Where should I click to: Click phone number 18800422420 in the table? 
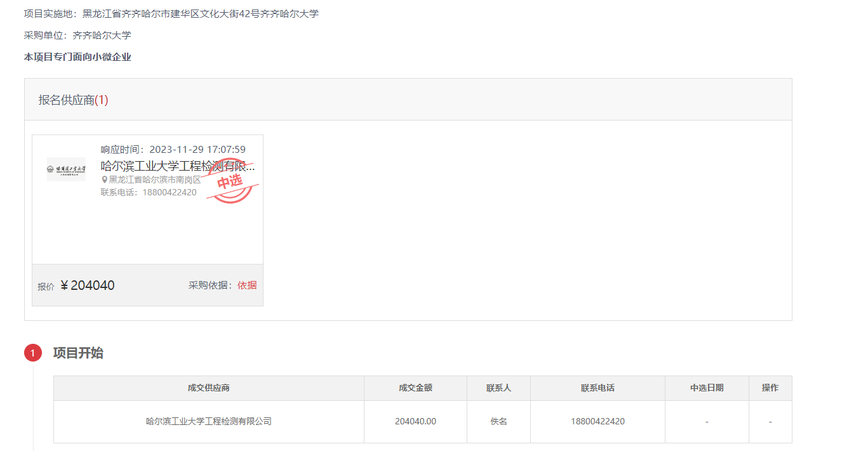[x=598, y=421]
